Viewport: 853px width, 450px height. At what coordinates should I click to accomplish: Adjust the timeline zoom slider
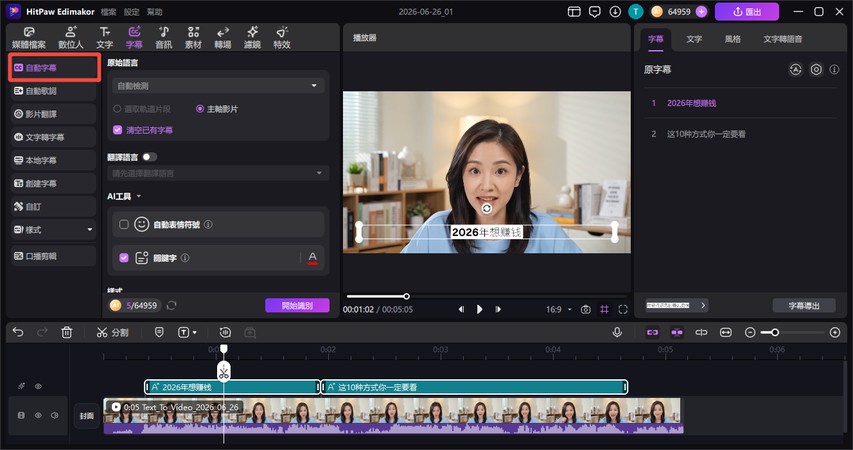tap(792, 332)
